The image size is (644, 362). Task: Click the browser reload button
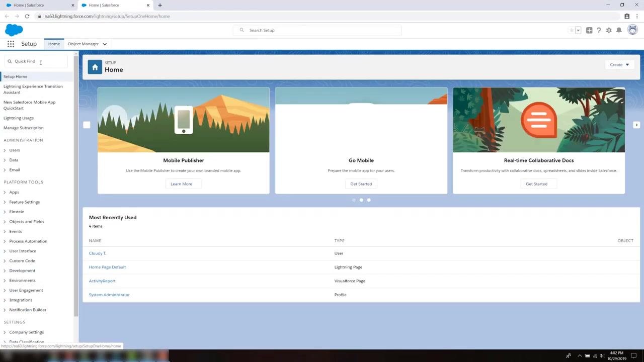[x=27, y=16]
